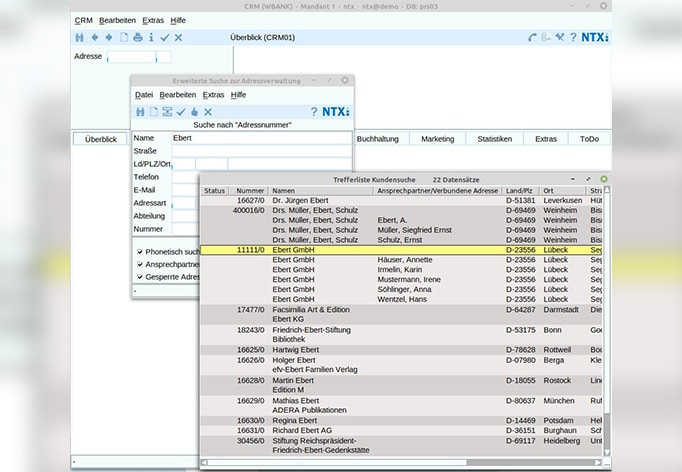Click scroll right arrow of hit list
The image size is (682, 472).
598,462
